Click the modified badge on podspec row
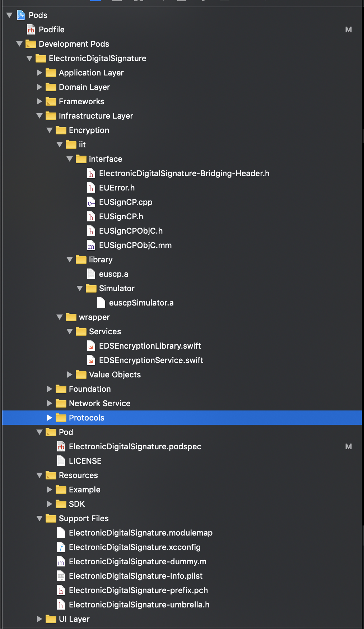 (349, 446)
